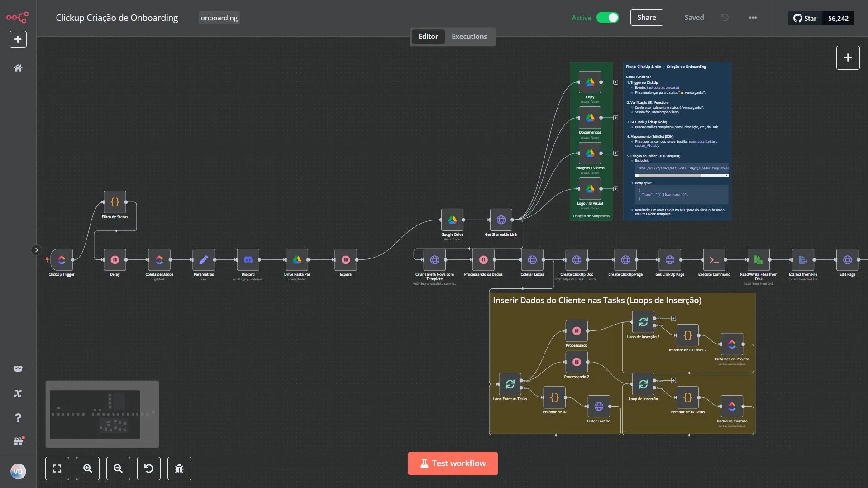
Task: Add node to Loop de Inserção 2 done output
Action: (673, 318)
